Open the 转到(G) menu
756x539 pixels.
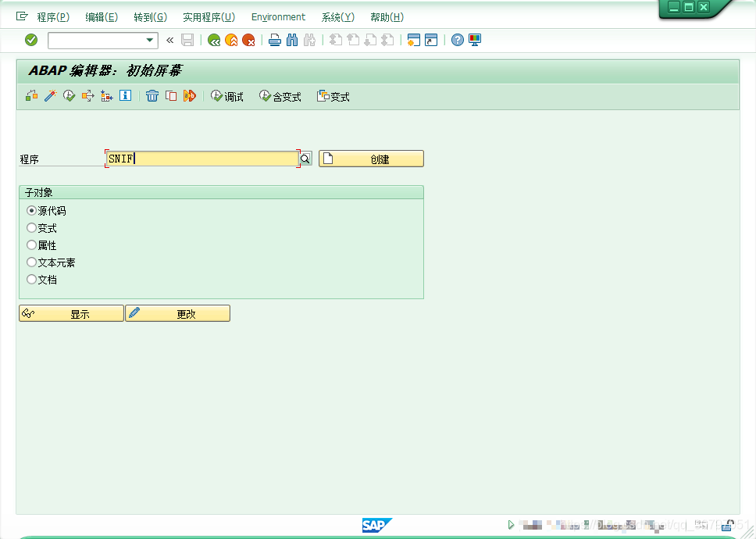coord(151,17)
